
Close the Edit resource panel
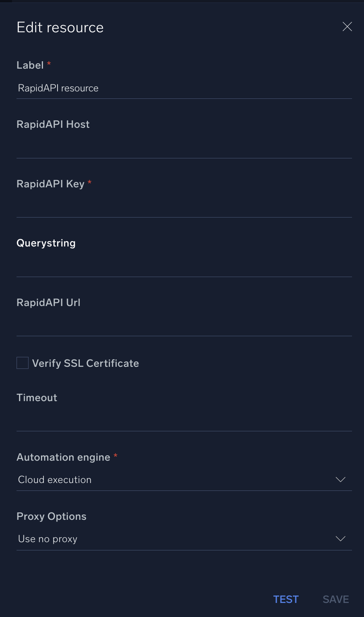347,27
